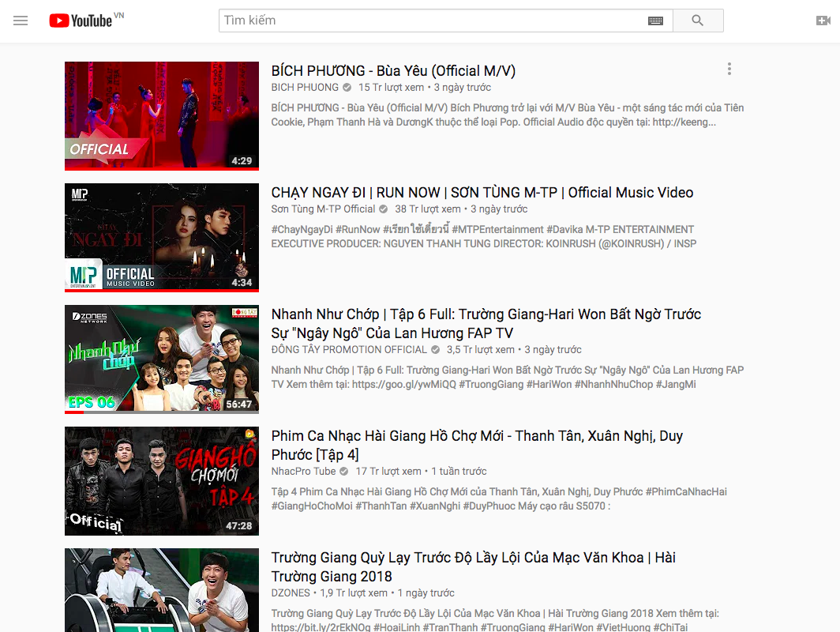The width and height of the screenshot is (840, 632).
Task: Open title Phim Ca Nhạc Hài Giang Hồ Chợ Mới
Action: click(477, 445)
